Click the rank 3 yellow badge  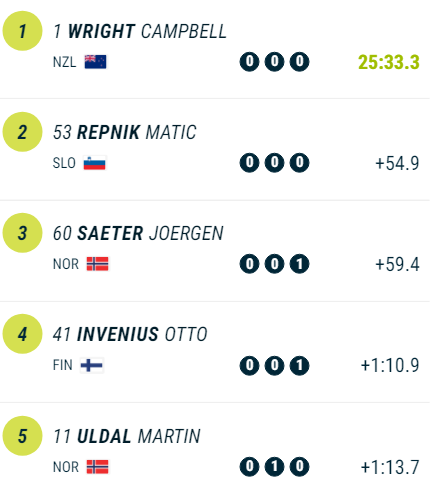[23, 233]
